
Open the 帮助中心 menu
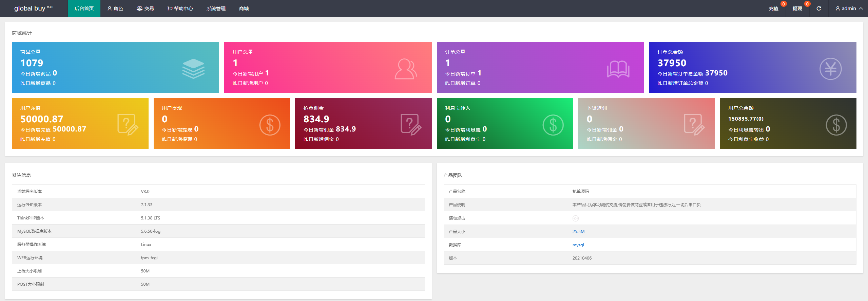pos(180,8)
